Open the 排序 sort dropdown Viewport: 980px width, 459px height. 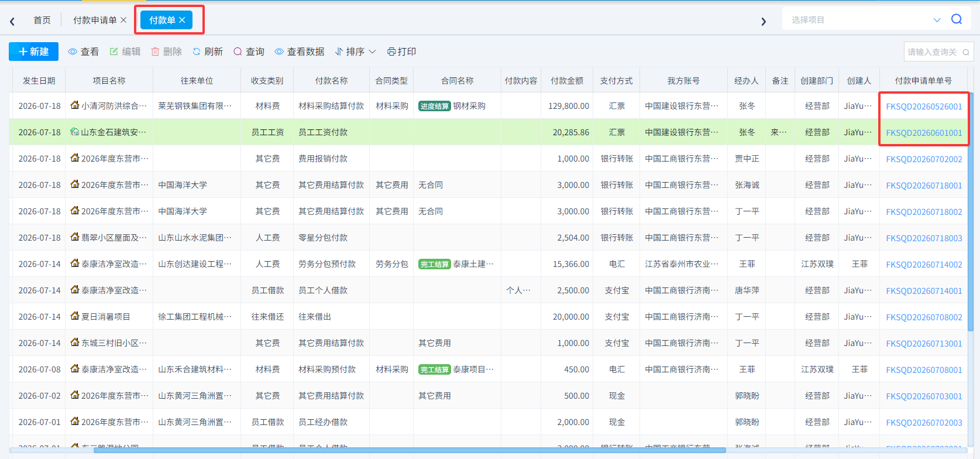pos(355,52)
